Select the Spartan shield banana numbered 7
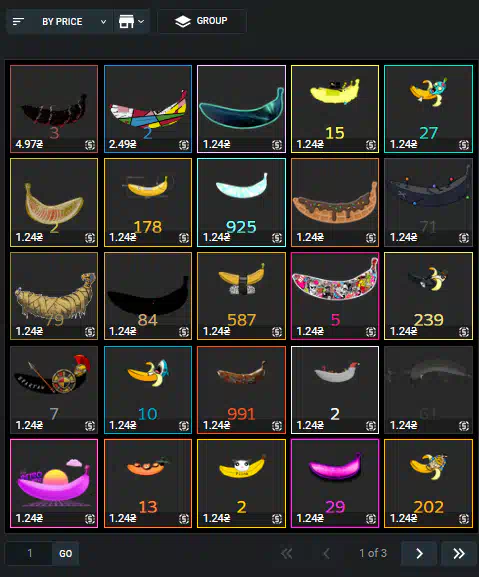This screenshot has height=577, width=479. pyautogui.click(x=54, y=390)
